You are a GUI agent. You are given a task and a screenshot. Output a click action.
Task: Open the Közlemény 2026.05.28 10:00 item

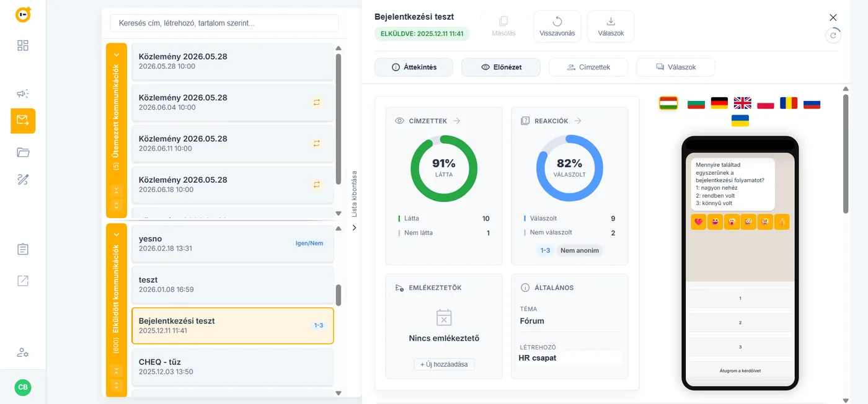point(232,61)
